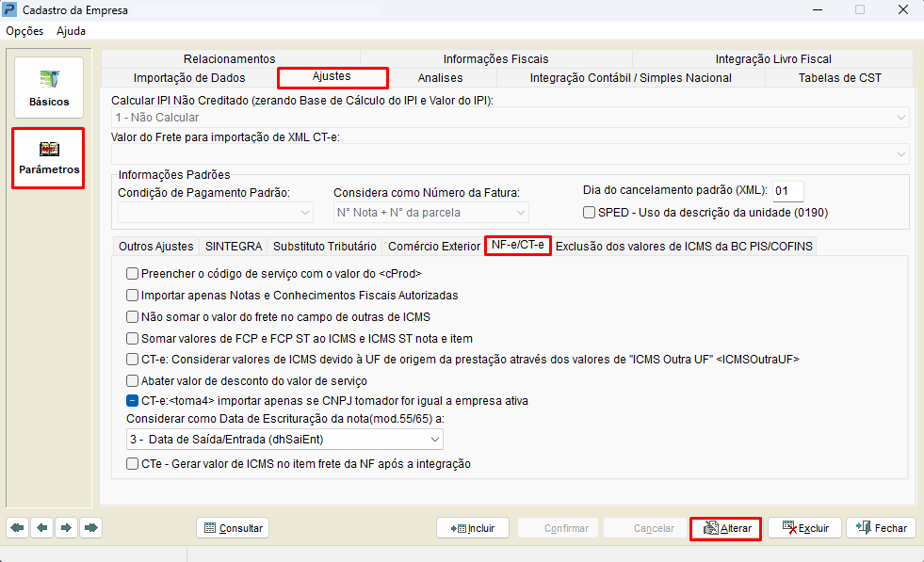Viewport: 924px width, 562px height.
Task: Check CT-e Considerar valores de ICMS Outra UF
Action: (133, 360)
